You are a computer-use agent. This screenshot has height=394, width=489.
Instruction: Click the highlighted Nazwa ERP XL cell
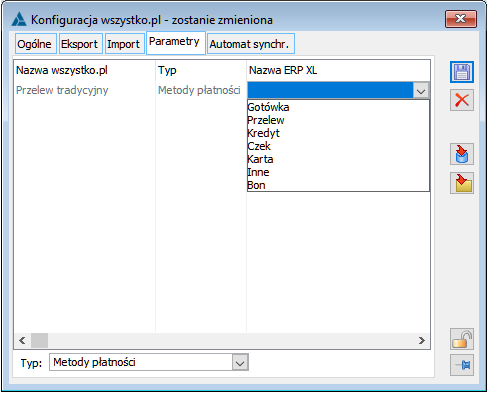click(330, 90)
